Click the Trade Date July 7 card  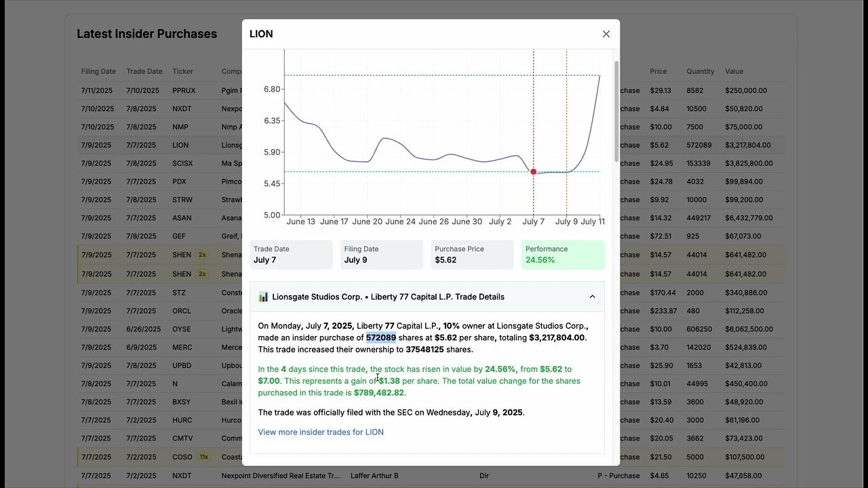[x=291, y=255]
